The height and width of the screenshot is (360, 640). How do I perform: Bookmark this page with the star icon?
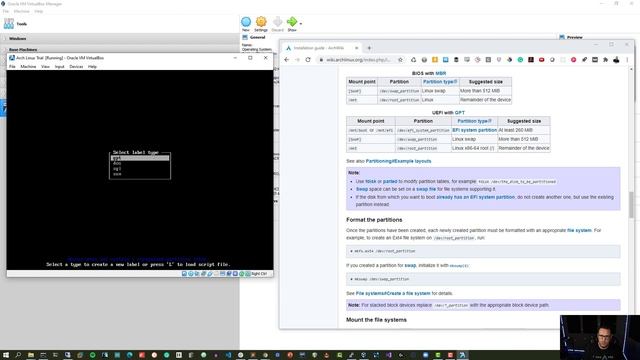[x=400, y=60]
